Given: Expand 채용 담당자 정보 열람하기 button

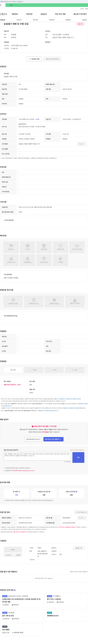Looking at the screenshot, I should click(53, 439).
